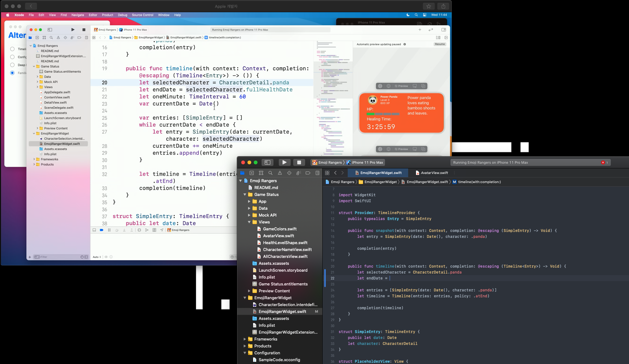The width and height of the screenshot is (629, 364).
Task: Expand the Frameworks group
Action: click(245, 339)
